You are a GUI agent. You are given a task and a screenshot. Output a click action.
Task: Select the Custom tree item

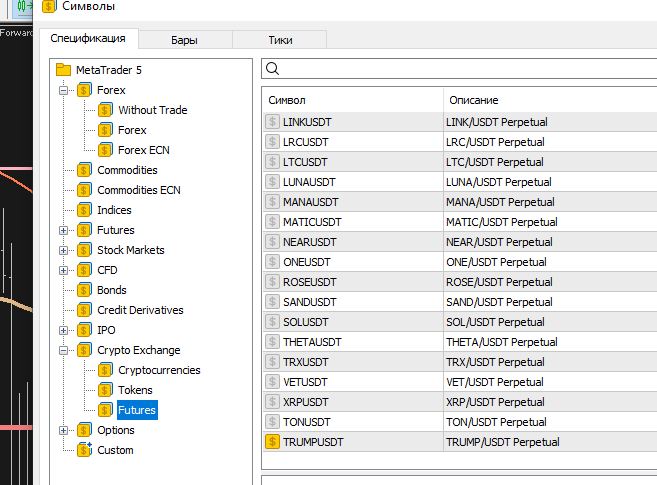tap(115, 450)
